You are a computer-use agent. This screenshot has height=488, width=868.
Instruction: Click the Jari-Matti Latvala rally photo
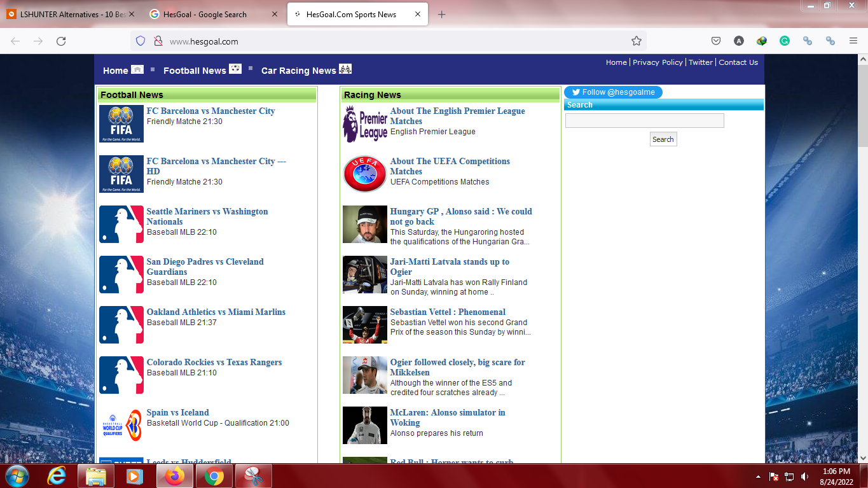(365, 274)
